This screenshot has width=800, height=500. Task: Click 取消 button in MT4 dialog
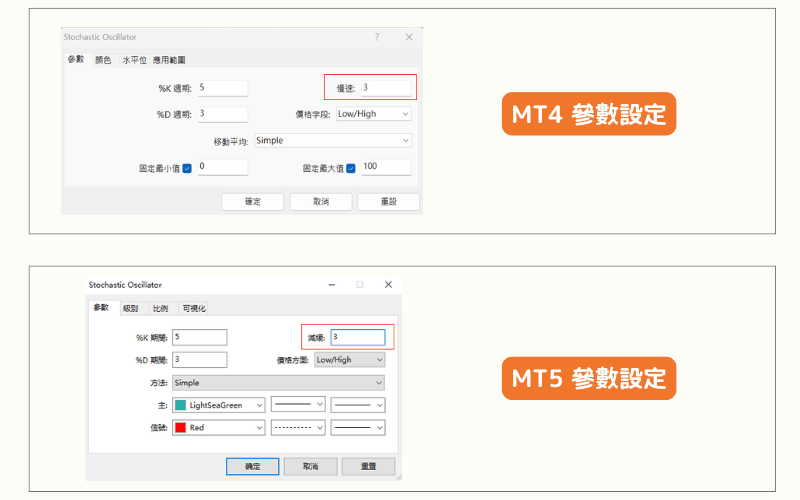(x=321, y=202)
